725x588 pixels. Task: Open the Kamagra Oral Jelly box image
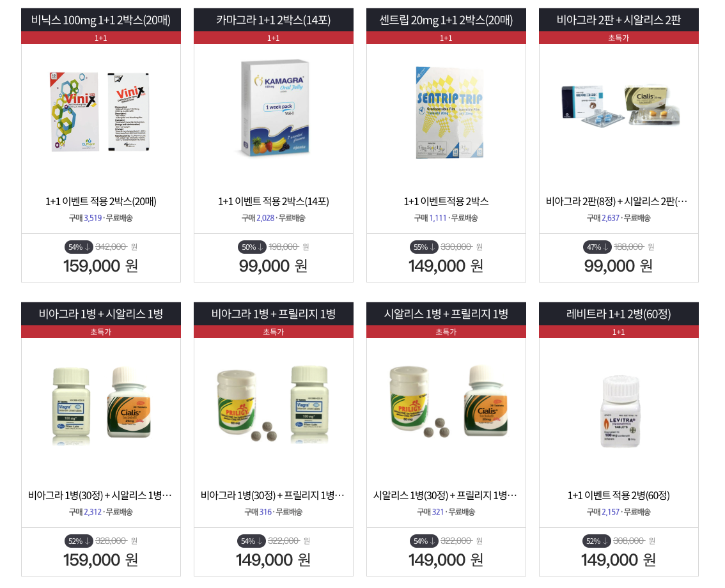[275, 107]
